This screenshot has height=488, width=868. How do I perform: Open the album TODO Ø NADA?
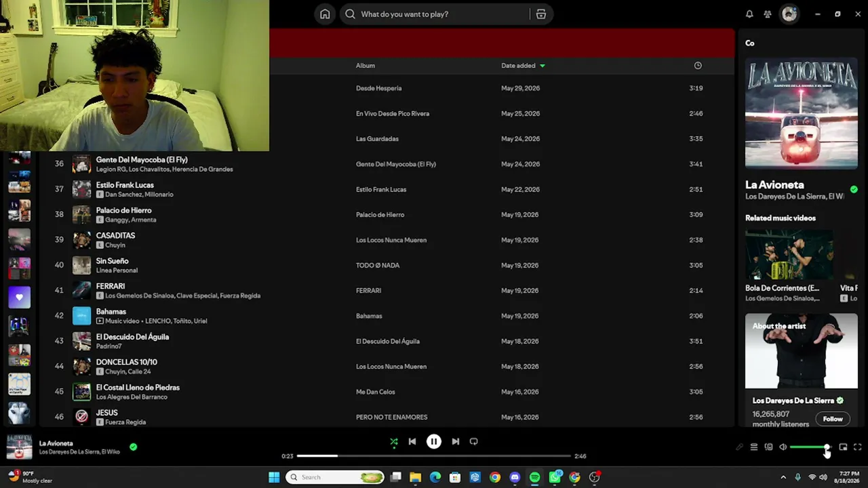tap(378, 265)
